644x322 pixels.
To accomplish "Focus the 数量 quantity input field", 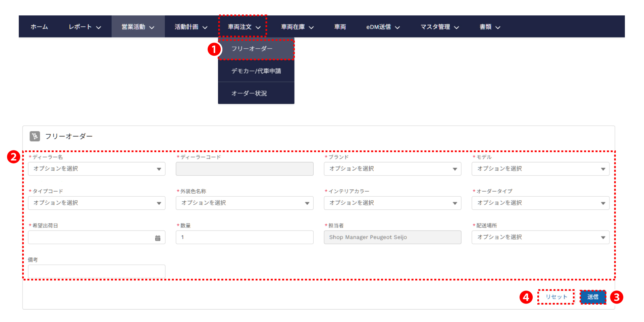I will point(245,237).
